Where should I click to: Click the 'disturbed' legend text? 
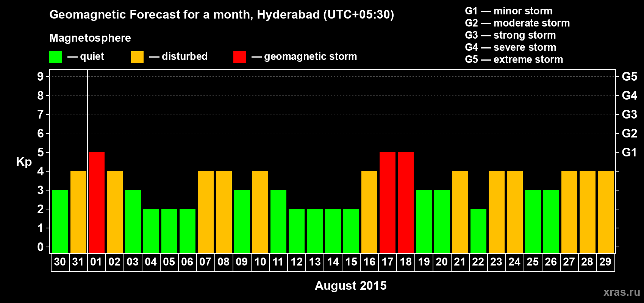(x=185, y=56)
